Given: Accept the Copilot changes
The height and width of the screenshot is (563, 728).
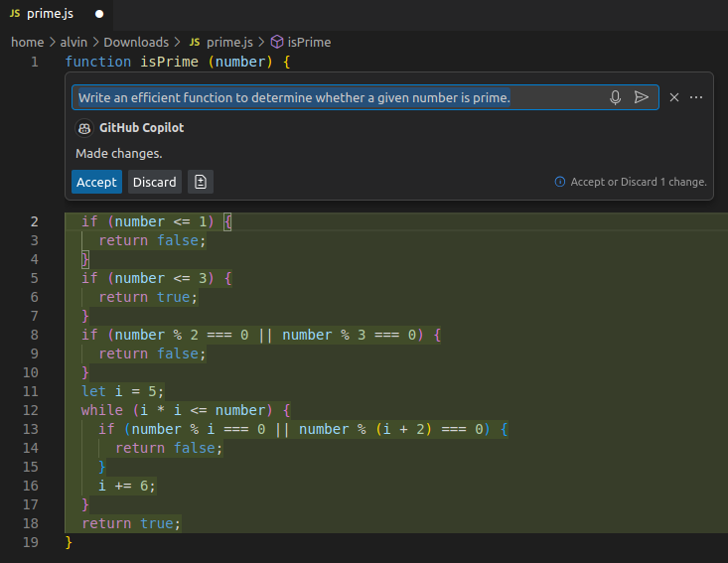Looking at the screenshot, I should click(x=96, y=182).
